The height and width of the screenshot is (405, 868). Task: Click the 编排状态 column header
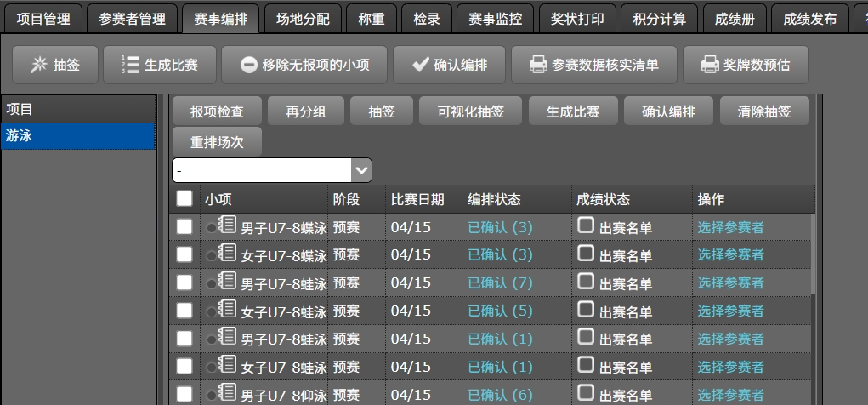point(494,199)
